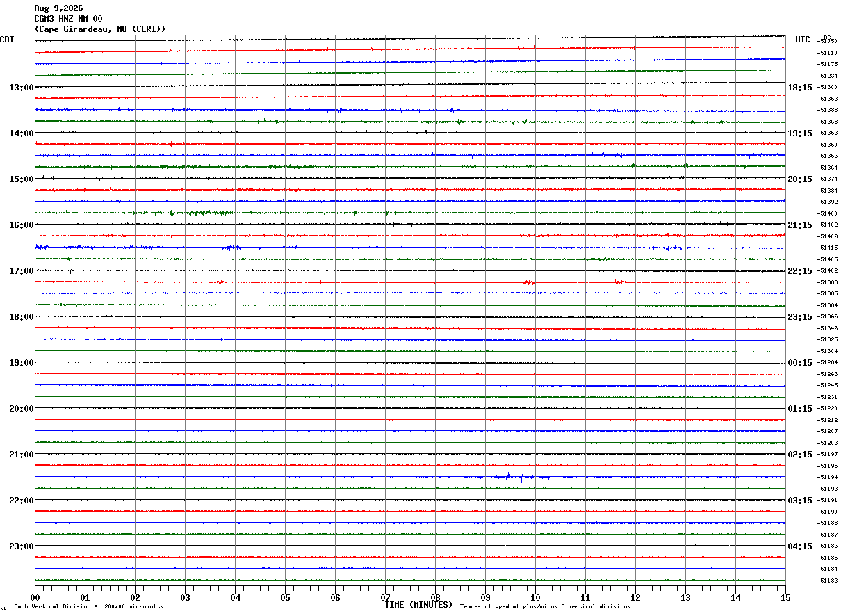Click the 16:00 CDT time label

pyautogui.click(x=21, y=225)
